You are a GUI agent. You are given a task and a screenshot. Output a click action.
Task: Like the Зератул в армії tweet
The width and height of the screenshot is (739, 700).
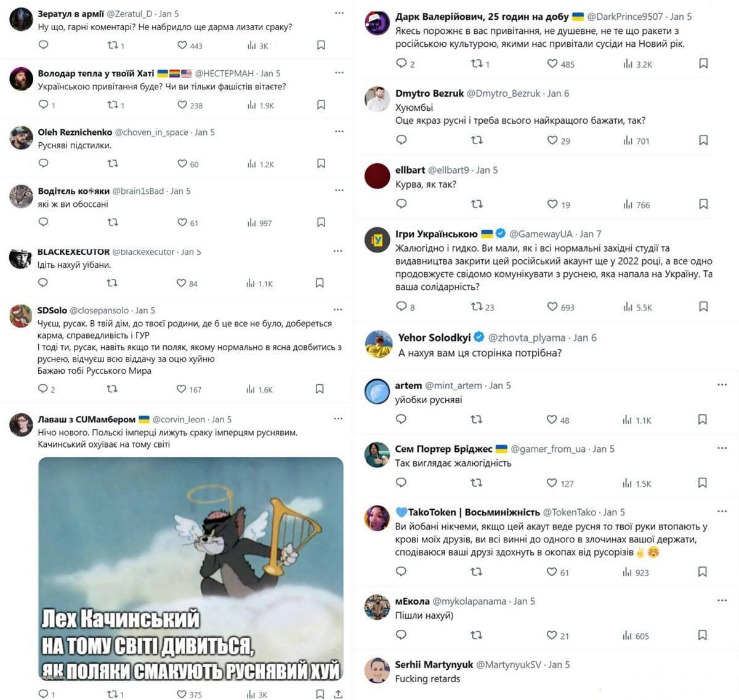(182, 45)
